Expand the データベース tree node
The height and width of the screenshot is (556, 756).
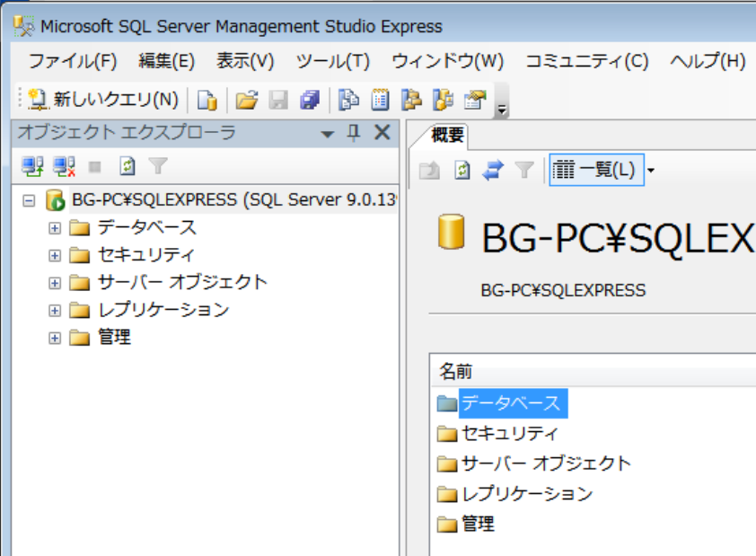pos(55,227)
